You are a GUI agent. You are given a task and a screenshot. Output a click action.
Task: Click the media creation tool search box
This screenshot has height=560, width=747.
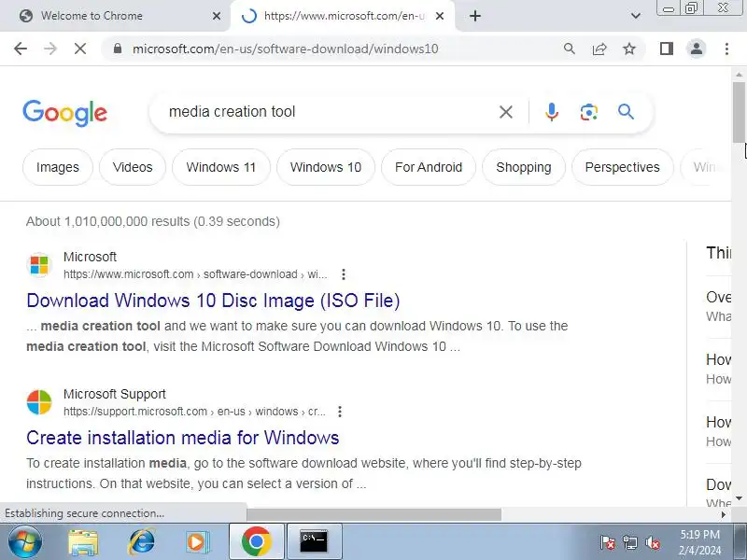[329, 112]
